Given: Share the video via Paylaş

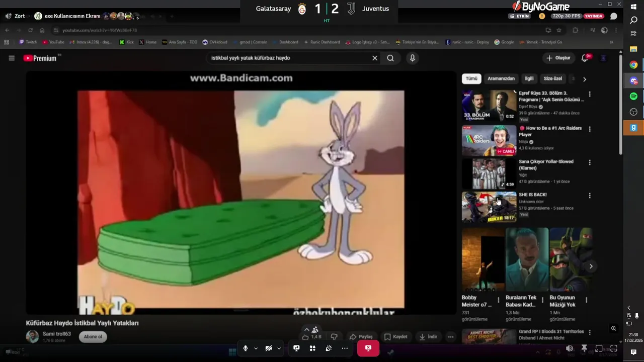Looking at the screenshot, I should (361, 337).
